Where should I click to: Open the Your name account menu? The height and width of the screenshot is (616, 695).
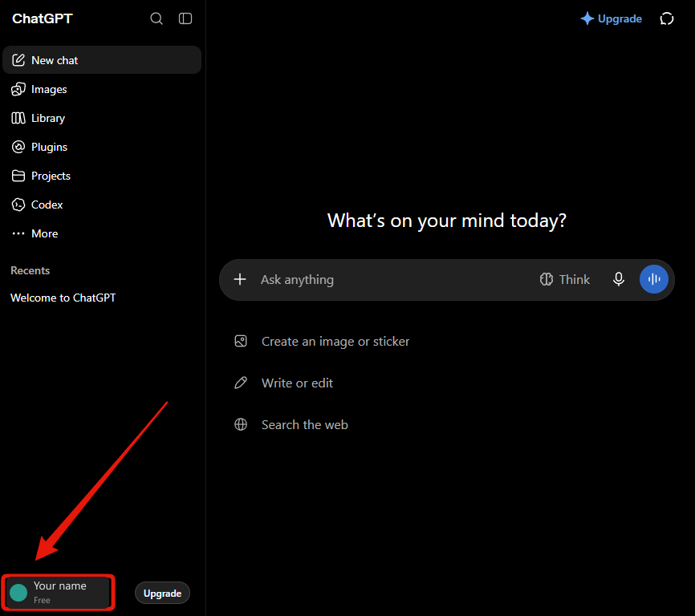pyautogui.click(x=58, y=593)
